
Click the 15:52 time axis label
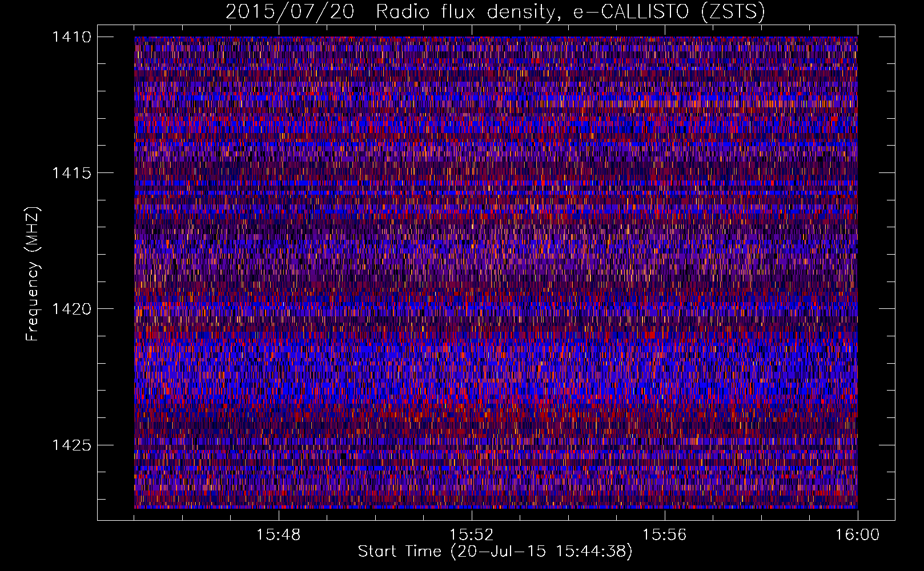pyautogui.click(x=471, y=535)
